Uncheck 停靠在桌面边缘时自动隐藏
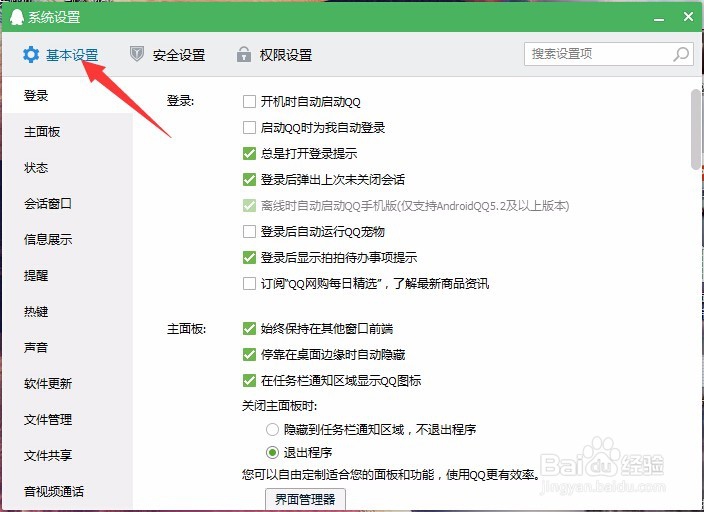Image resolution: width=704 pixels, height=512 pixels. 249,355
